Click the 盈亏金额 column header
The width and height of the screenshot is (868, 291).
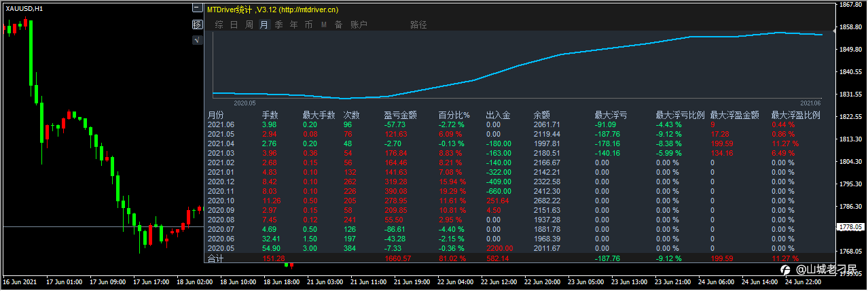pos(400,116)
